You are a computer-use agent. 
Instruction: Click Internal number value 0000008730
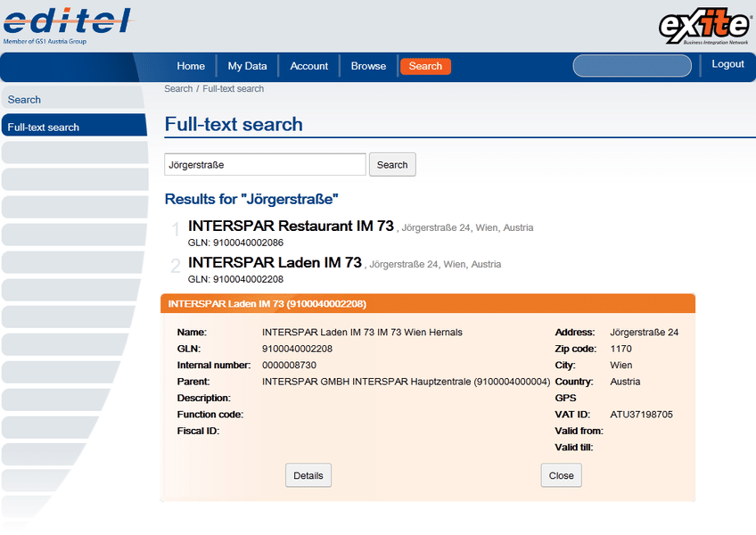point(289,366)
